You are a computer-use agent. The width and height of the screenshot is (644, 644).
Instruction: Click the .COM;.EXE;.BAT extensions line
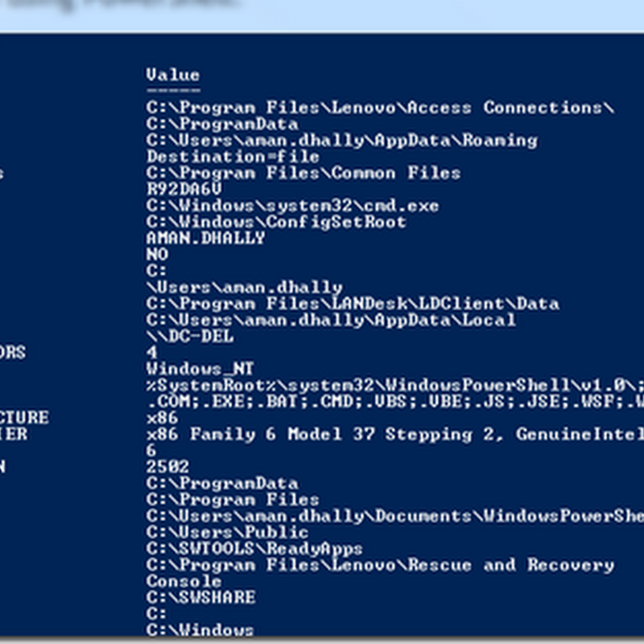coord(394,402)
